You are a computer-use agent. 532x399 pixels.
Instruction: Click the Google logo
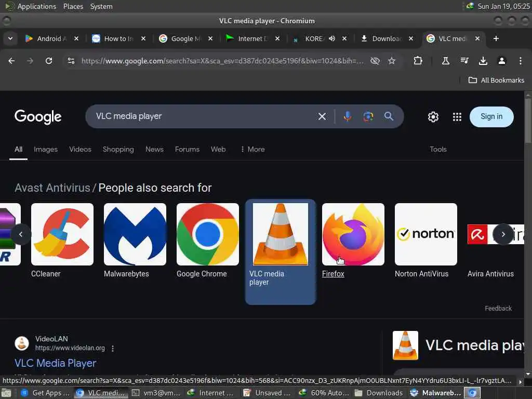coord(38,117)
